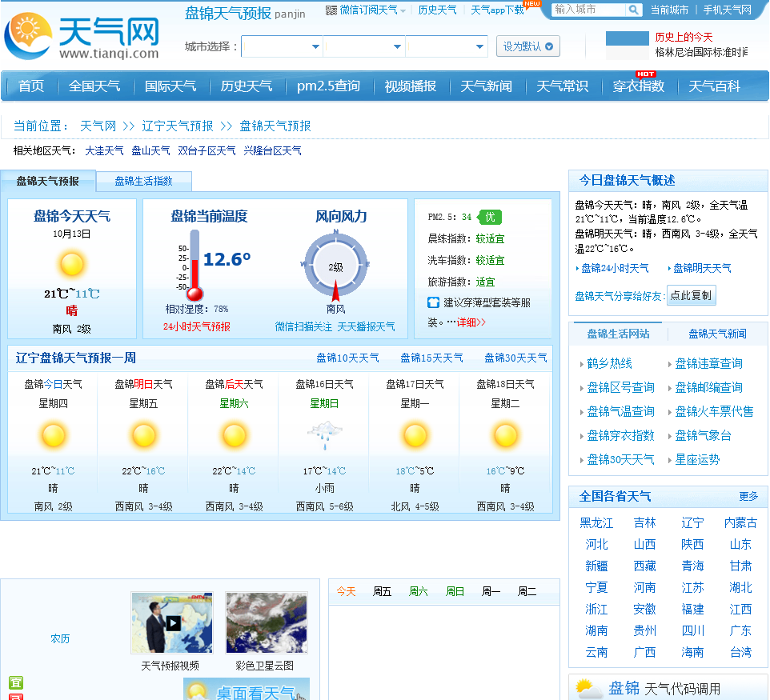Select the 盘锦天气预报 tab
Screen dimensions: 770x700
pyautogui.click(x=48, y=181)
